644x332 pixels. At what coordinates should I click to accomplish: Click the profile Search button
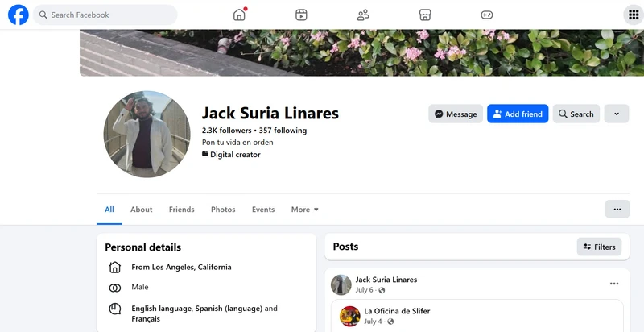[576, 114]
